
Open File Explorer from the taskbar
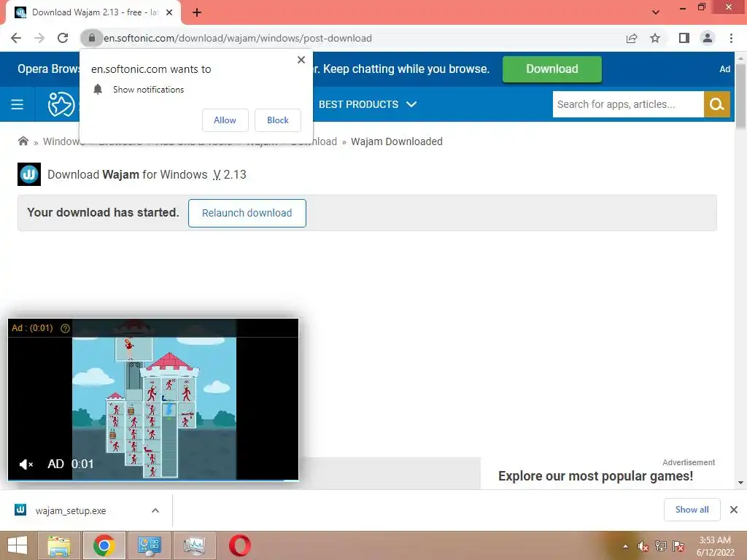59,545
